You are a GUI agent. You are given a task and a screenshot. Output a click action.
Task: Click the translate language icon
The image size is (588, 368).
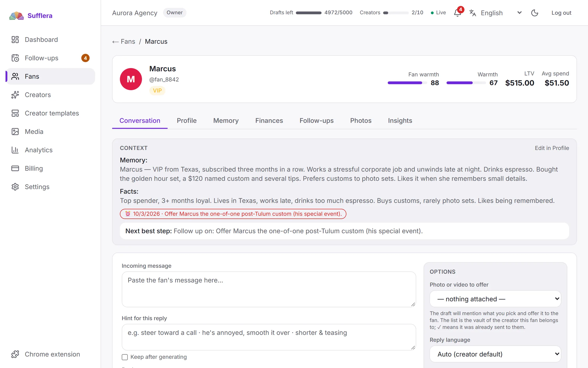click(x=473, y=13)
